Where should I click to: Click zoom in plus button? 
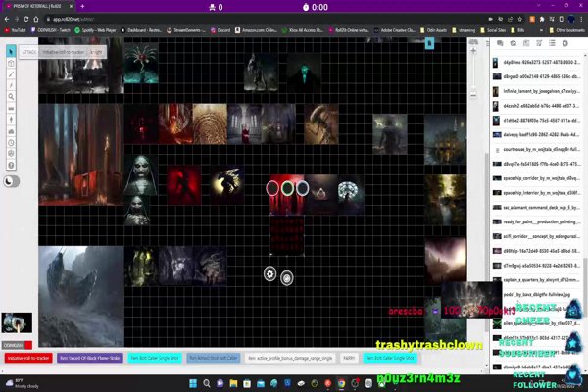(473, 51)
